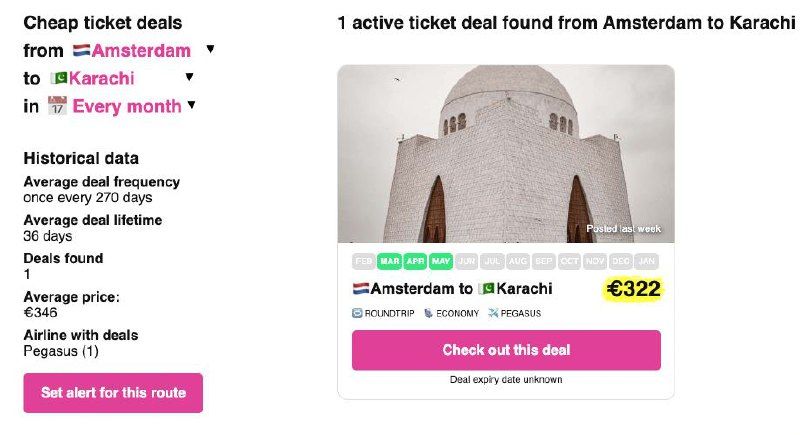
Task: Open the Karachi mausoleum deal photo
Action: [x=506, y=154]
